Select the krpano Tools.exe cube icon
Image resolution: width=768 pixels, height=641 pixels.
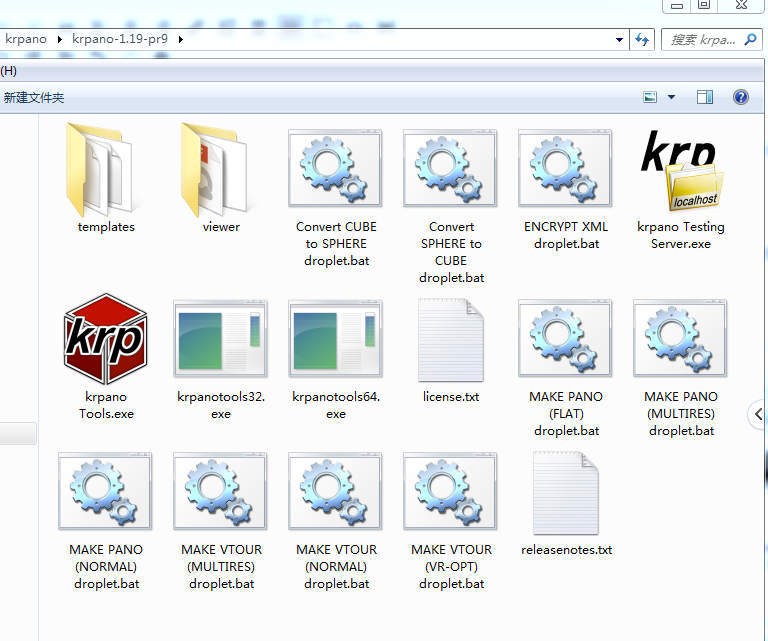pos(105,339)
